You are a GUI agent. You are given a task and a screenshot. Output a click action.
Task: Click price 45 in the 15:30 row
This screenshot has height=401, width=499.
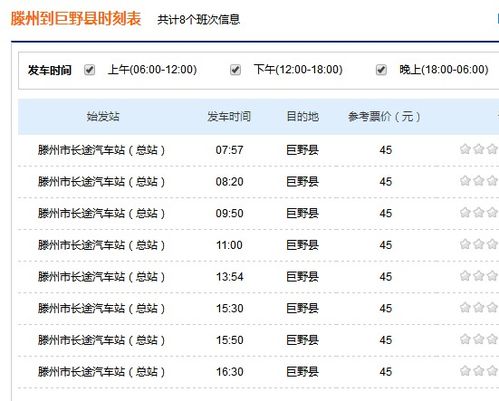386,308
